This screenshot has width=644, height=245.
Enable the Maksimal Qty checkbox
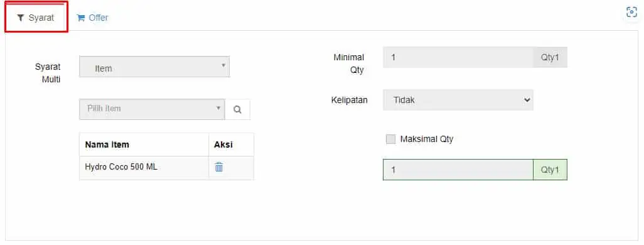390,139
